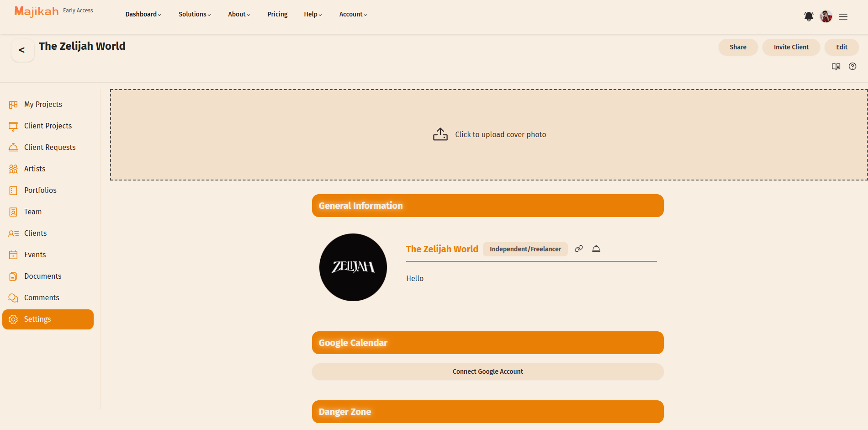Click the Clients sidebar icon

pos(13,234)
